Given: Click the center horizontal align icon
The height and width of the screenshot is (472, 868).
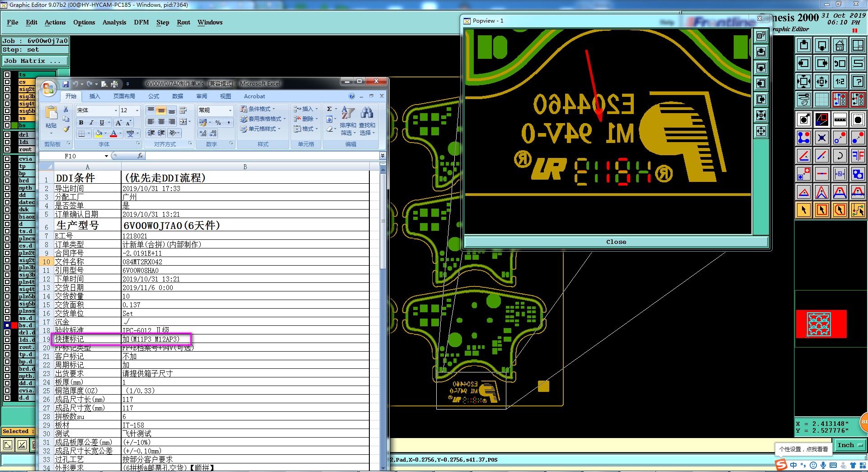Looking at the screenshot, I should pyautogui.click(x=161, y=122).
